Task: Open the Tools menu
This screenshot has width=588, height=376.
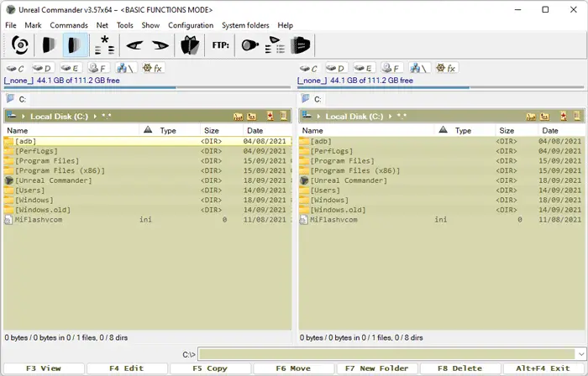Action: 124,25
